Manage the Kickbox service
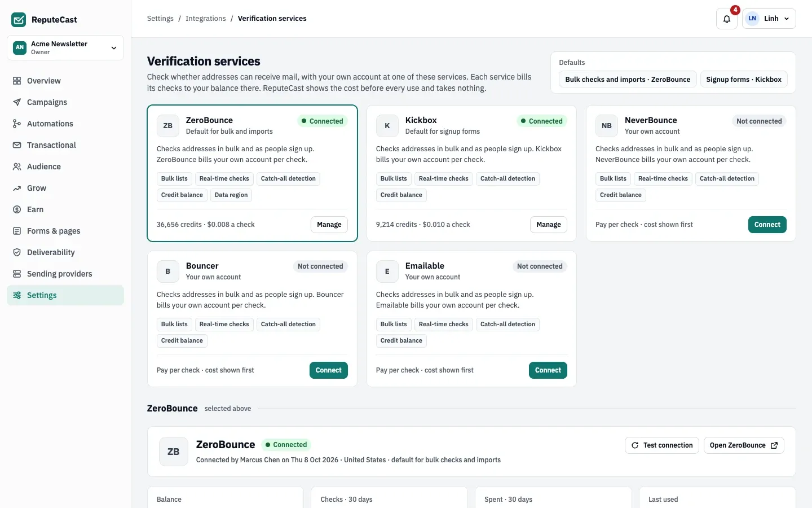The width and height of the screenshot is (812, 508). click(549, 225)
